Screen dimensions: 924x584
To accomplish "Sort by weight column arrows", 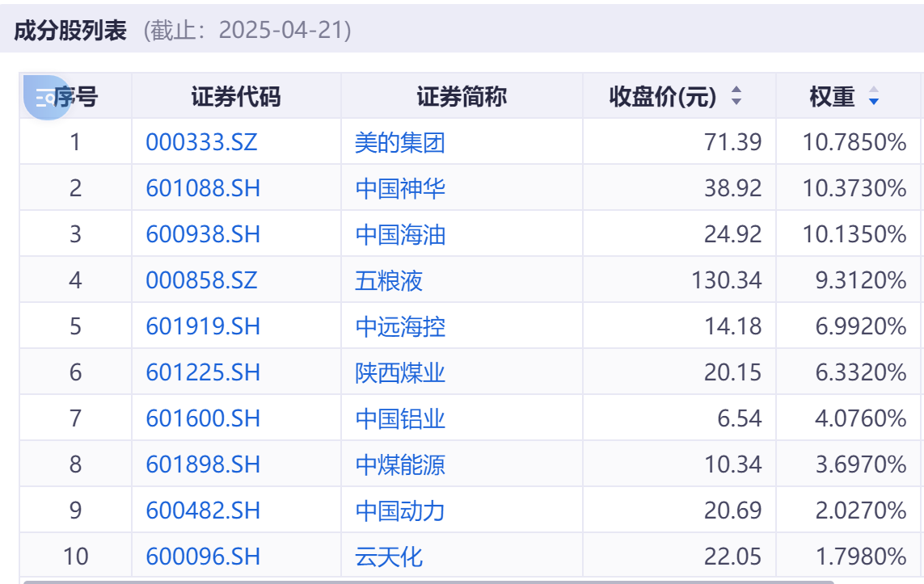I will [874, 96].
